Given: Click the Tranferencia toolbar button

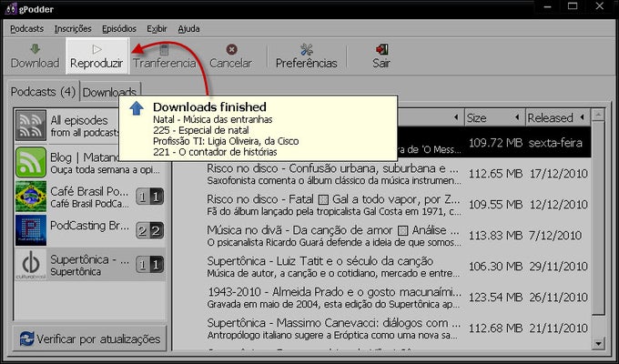Looking at the screenshot, I should 164,56.
